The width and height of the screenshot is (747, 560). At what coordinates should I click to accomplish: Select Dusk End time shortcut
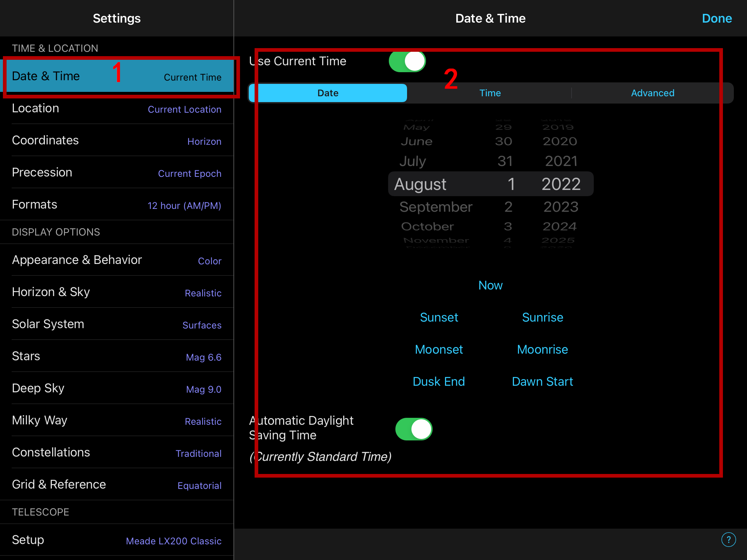439,381
